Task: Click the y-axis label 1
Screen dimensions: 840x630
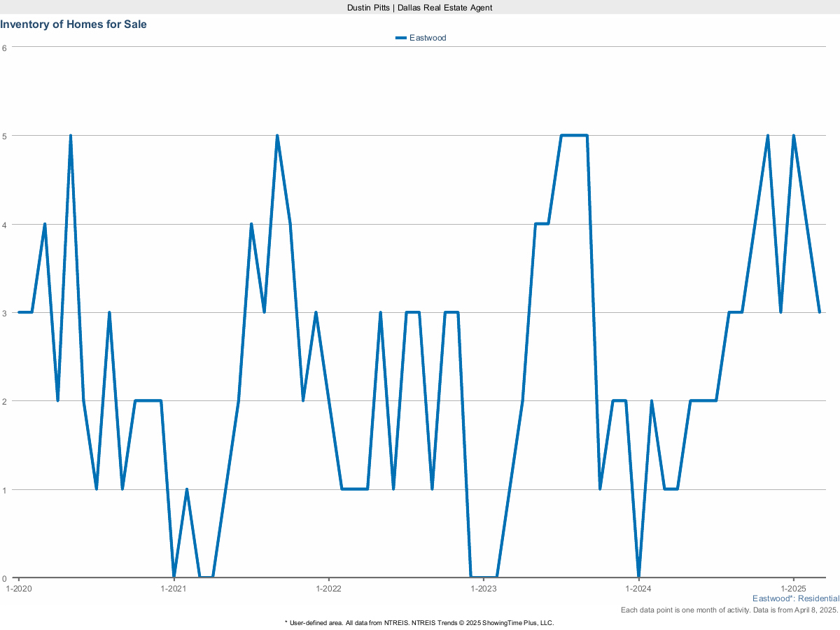Action: point(4,490)
